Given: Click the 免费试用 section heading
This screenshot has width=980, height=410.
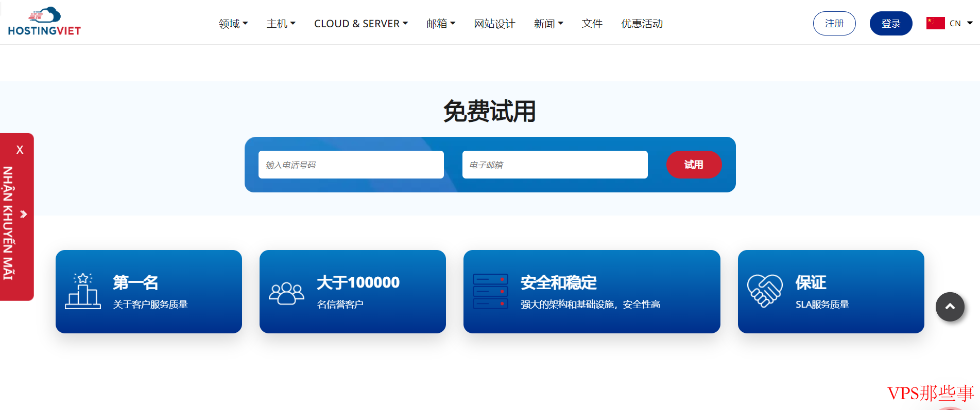Looking at the screenshot, I should [x=490, y=111].
